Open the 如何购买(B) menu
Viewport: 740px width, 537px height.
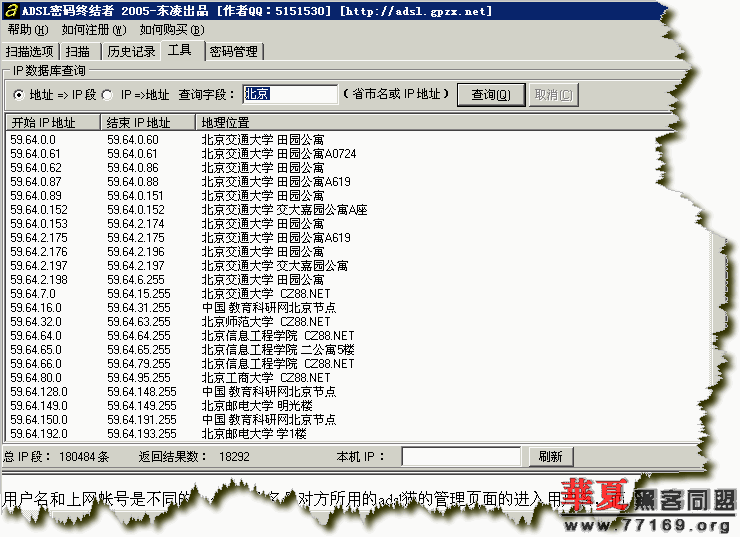(172, 30)
